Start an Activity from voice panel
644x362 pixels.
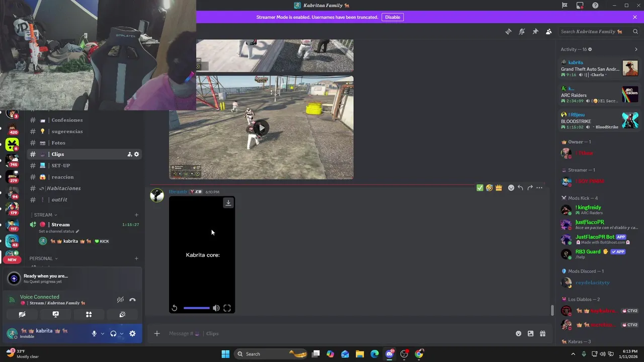89,314
